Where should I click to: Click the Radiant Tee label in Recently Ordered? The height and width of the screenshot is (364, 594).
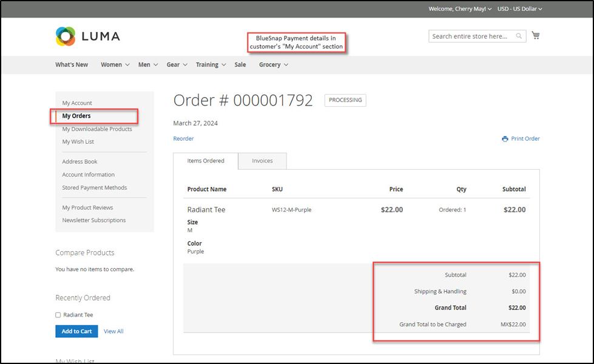pos(78,315)
